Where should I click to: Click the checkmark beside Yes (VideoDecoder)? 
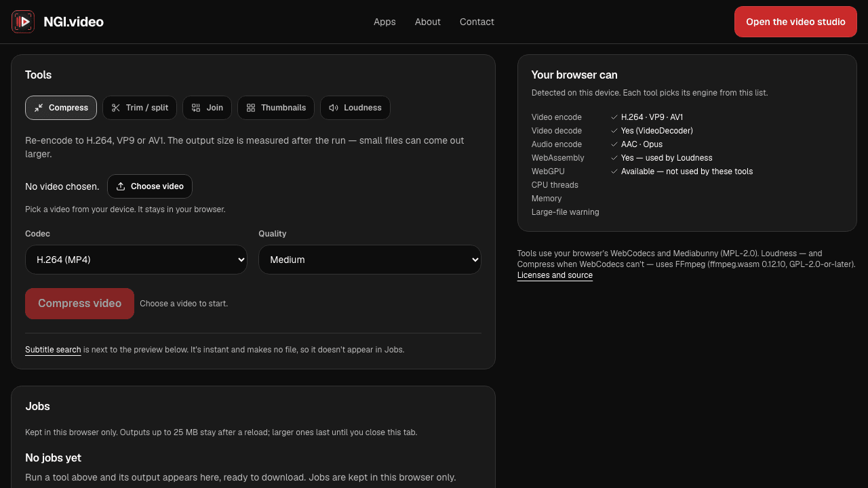[x=614, y=131]
